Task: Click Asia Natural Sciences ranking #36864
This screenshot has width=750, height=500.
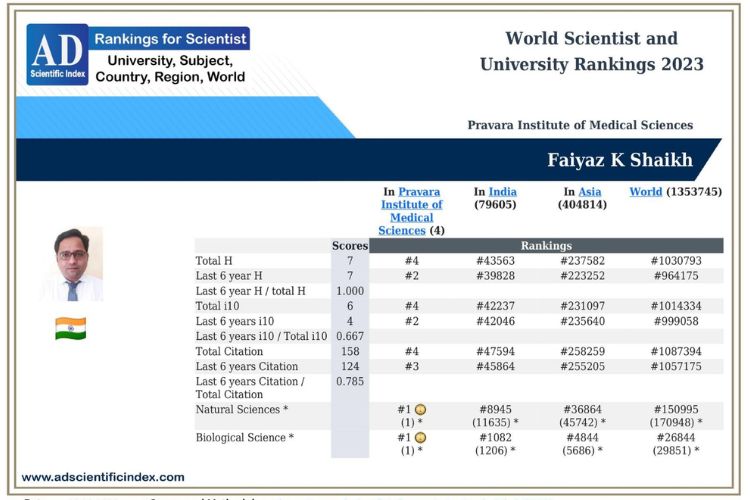Action: coord(583,410)
